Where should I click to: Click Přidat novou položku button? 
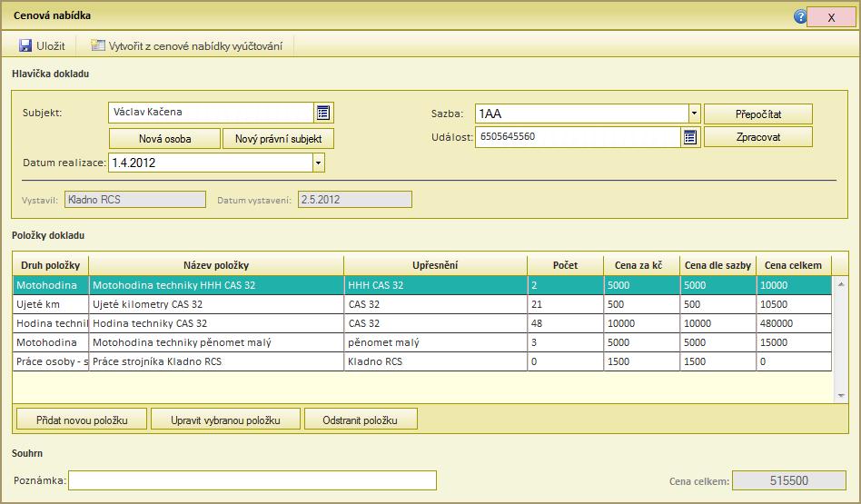[x=82, y=420]
